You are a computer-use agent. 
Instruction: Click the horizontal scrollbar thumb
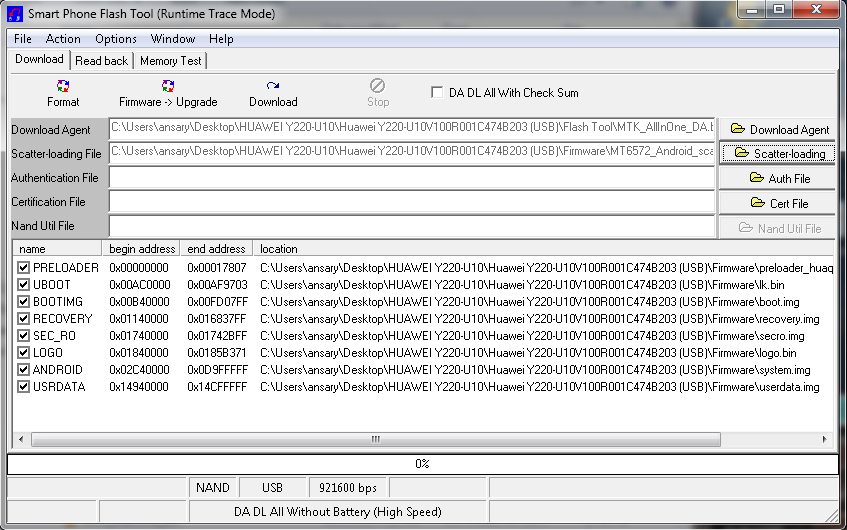[x=376, y=439]
